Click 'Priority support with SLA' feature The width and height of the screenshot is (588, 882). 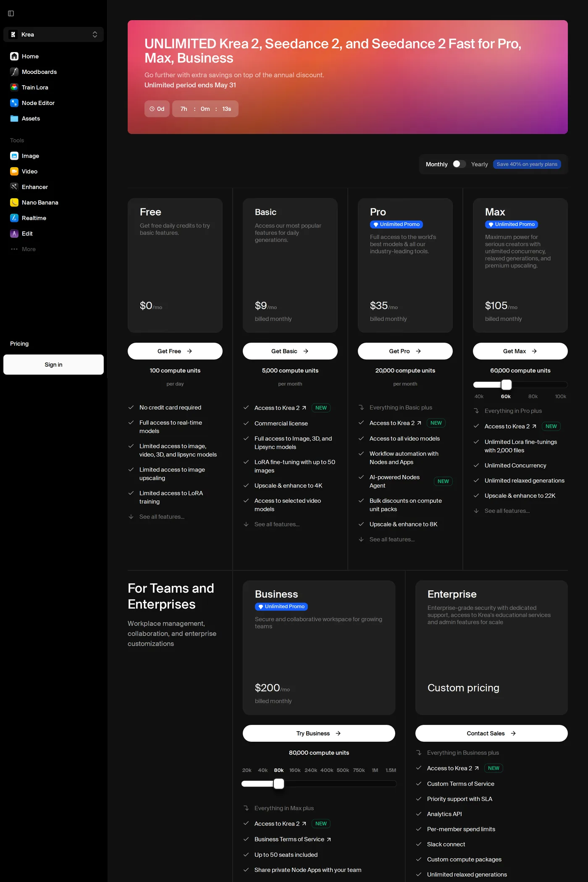point(459,799)
